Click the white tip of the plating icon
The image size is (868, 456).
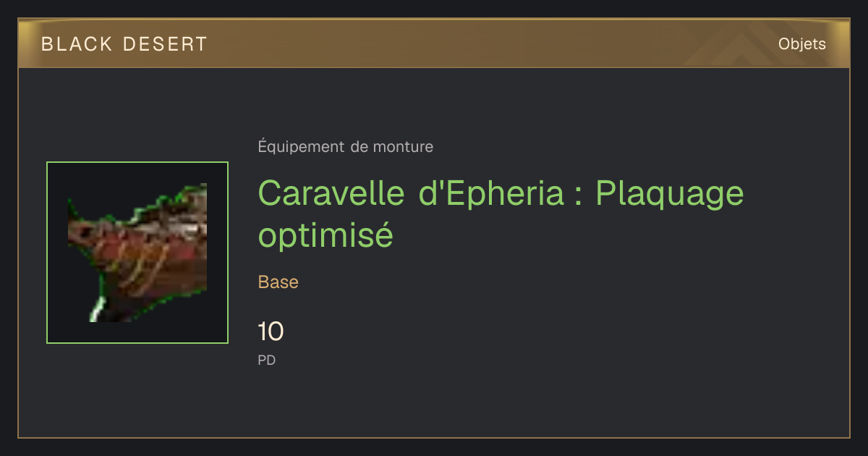95,311
